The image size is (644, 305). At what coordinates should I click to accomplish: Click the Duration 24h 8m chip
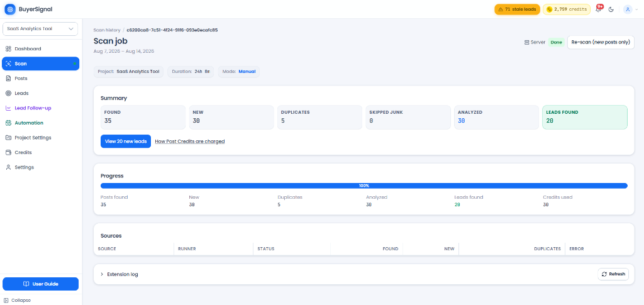191,72
